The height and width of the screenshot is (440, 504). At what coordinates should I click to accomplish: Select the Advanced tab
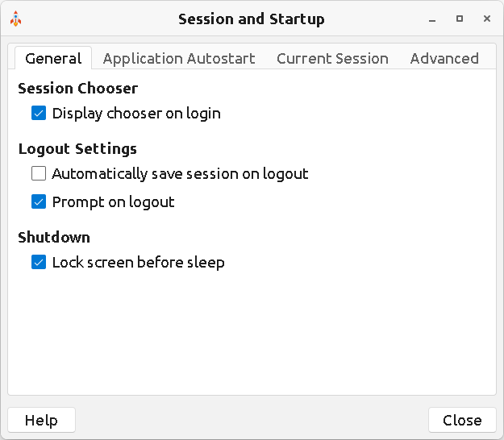coord(444,58)
